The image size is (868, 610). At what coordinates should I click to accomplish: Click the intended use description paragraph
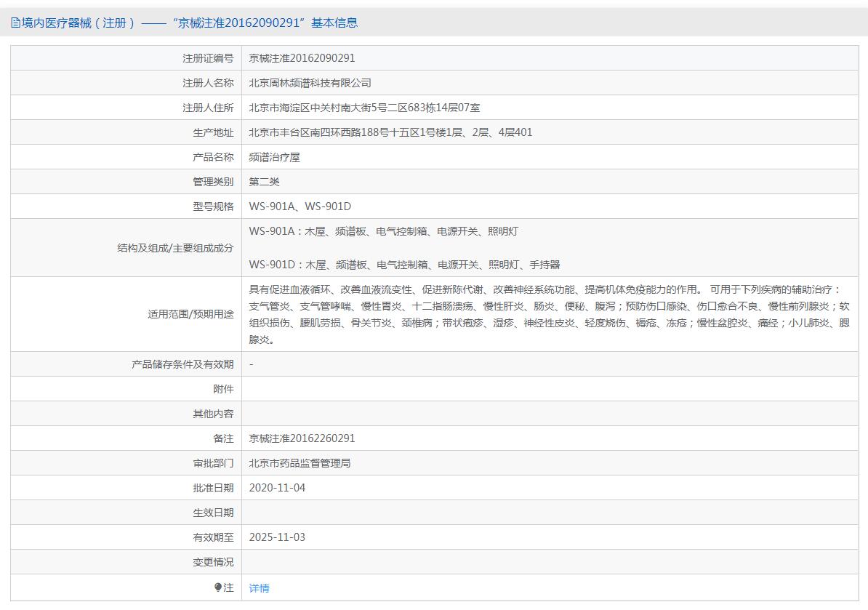click(549, 314)
